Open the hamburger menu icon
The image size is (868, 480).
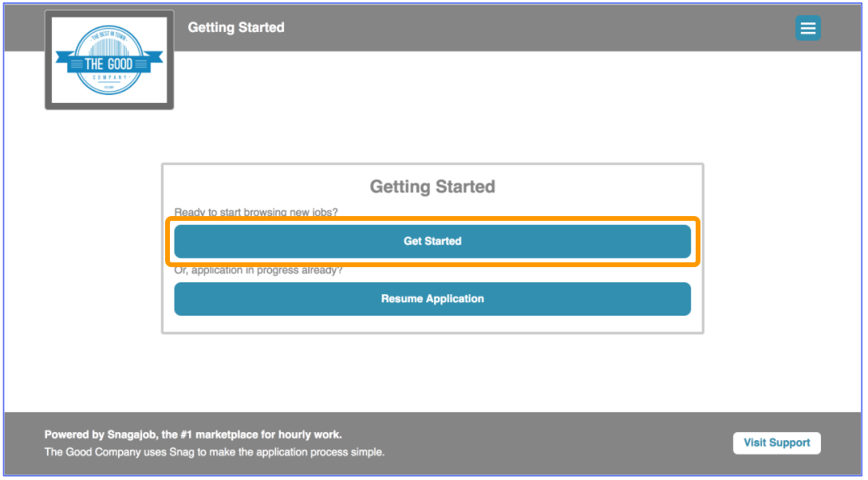(x=807, y=28)
